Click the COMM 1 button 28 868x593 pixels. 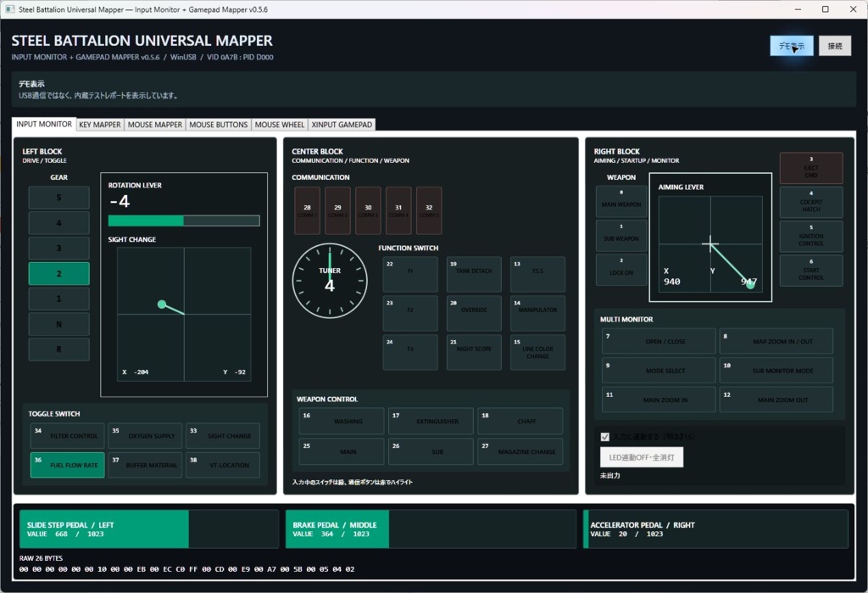(x=307, y=210)
